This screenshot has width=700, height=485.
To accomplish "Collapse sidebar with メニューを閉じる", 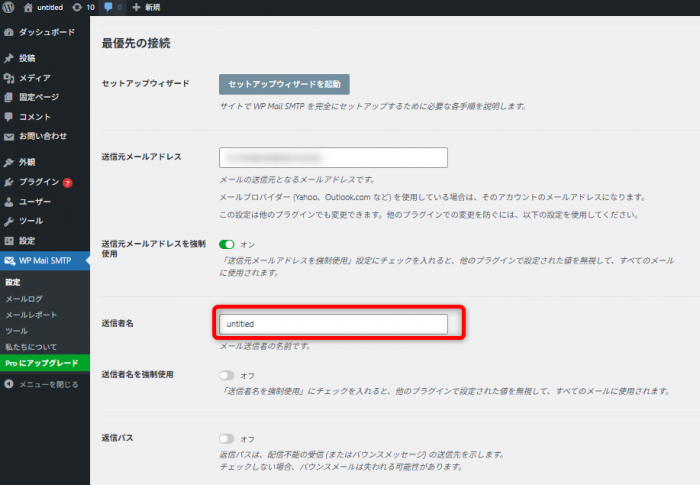I will [48, 384].
